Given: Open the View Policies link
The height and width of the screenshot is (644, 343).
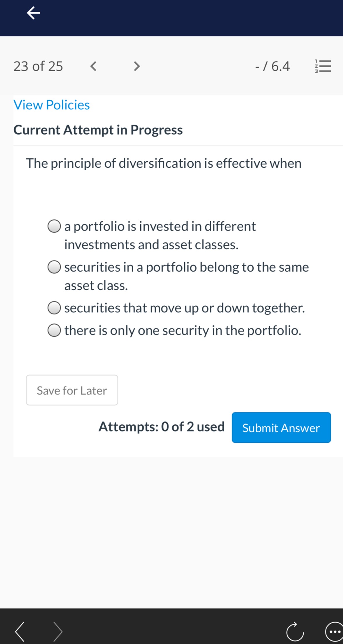Looking at the screenshot, I should [51, 105].
